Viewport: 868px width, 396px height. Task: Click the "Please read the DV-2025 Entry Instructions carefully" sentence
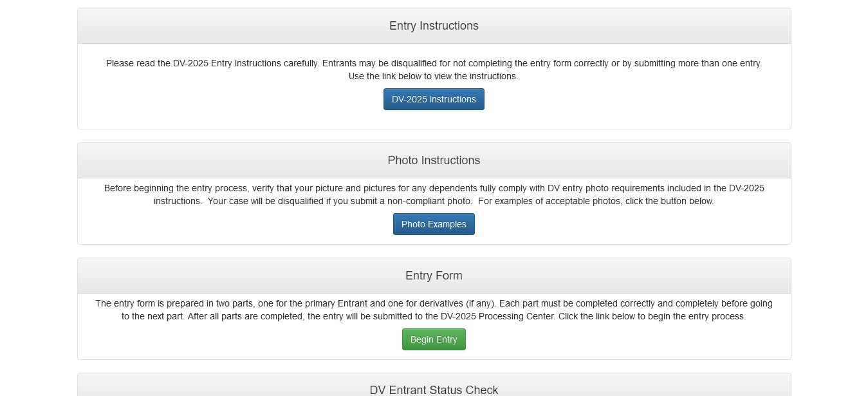(212, 63)
